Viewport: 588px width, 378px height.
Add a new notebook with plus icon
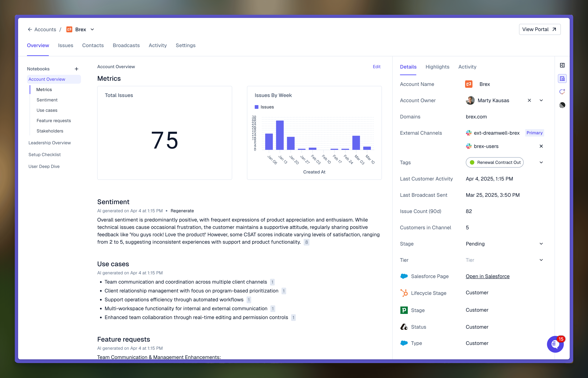(76, 69)
